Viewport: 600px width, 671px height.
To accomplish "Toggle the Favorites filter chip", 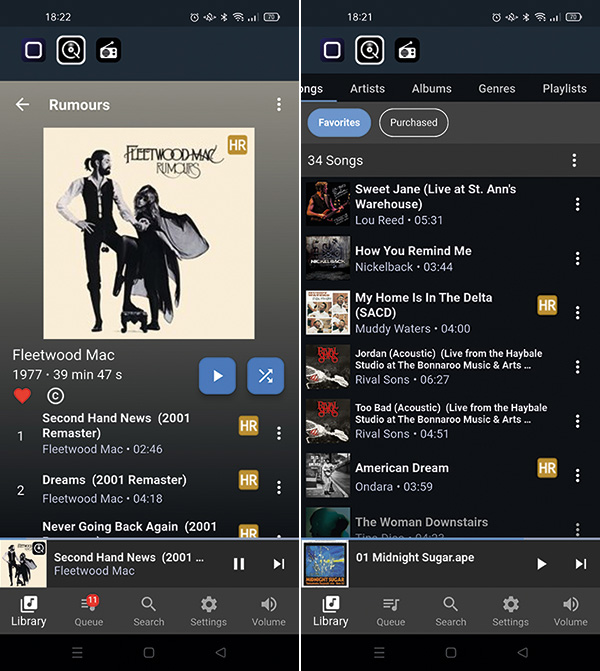I will [339, 123].
